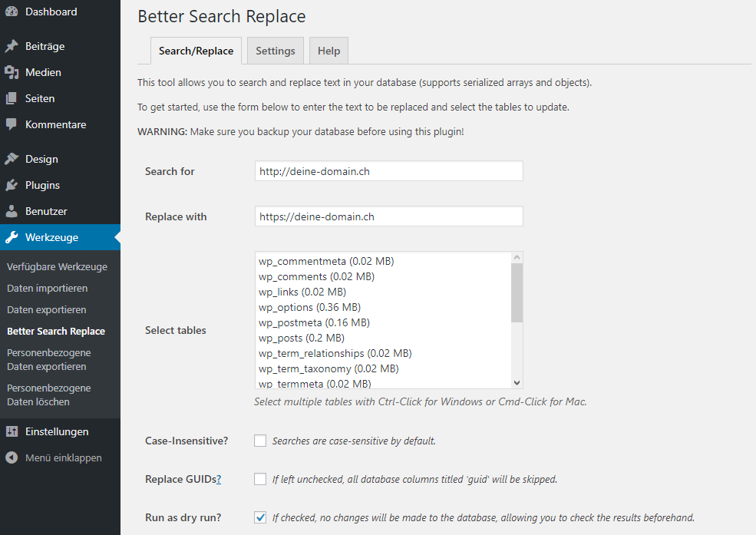
Task: Open the Help tab
Action: (328, 51)
